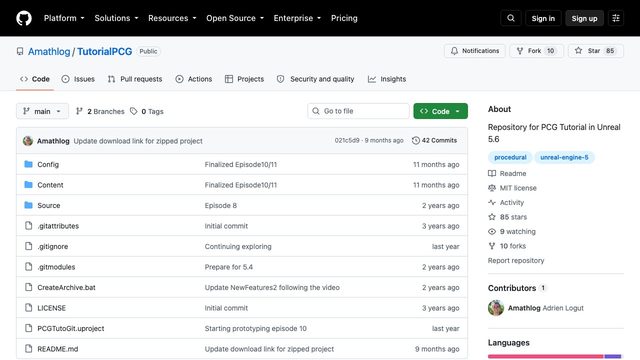640x360 pixels.
Task: Click the Sign up button
Action: point(584,18)
